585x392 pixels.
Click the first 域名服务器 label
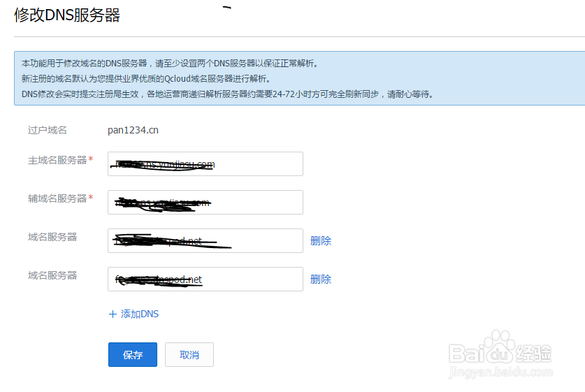[52, 237]
